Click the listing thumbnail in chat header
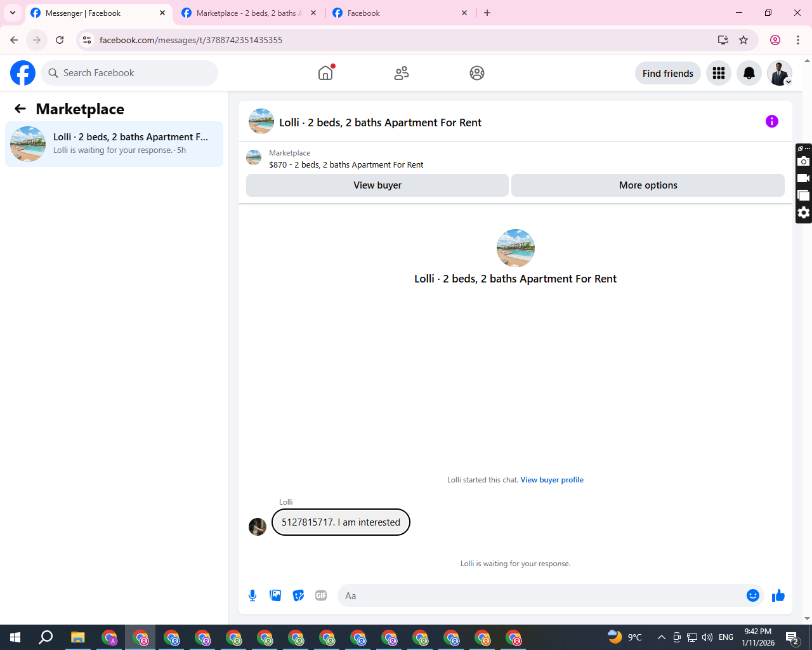Viewport: 812px width, 650px height. [261, 121]
